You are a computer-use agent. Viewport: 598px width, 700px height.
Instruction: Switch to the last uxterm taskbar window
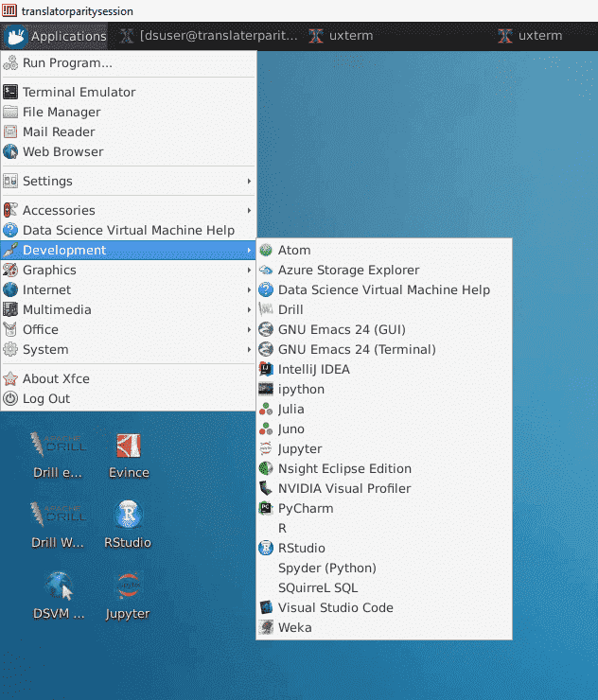pyautogui.click(x=531, y=36)
